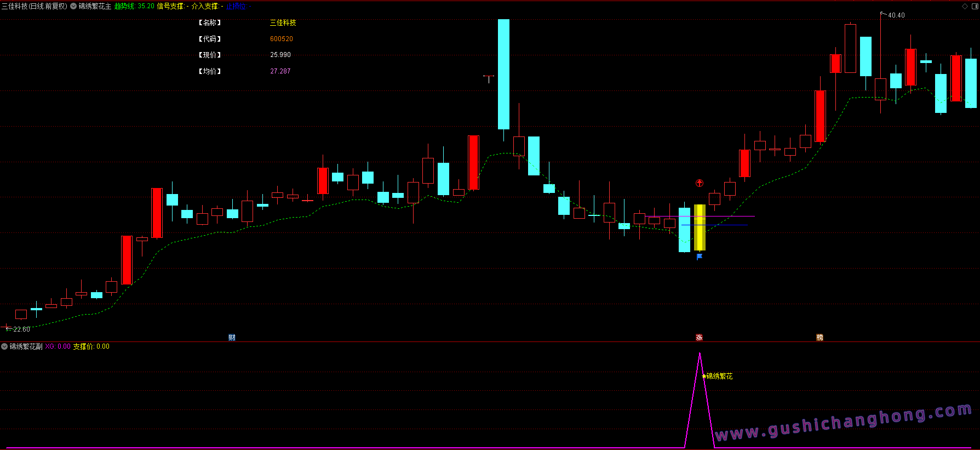Screen dimensions: 980x450
Task: Click the 支撑价: 0.00 readout
Action: point(91,346)
